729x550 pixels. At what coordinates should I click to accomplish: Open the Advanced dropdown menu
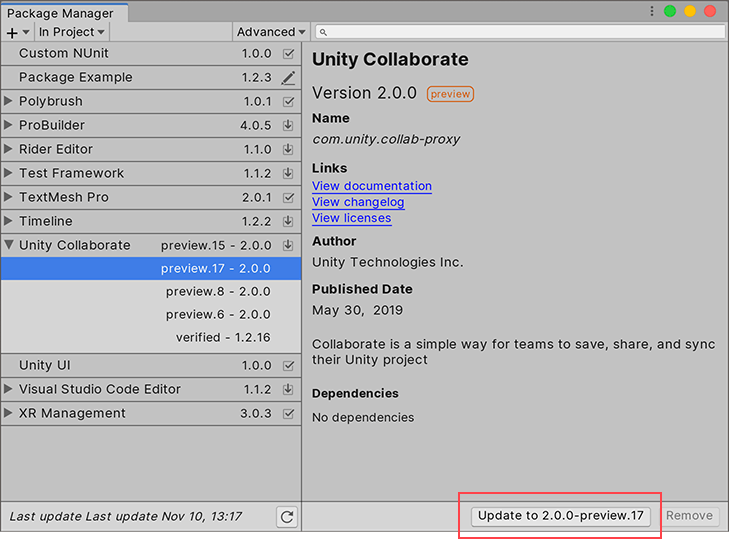click(x=271, y=32)
